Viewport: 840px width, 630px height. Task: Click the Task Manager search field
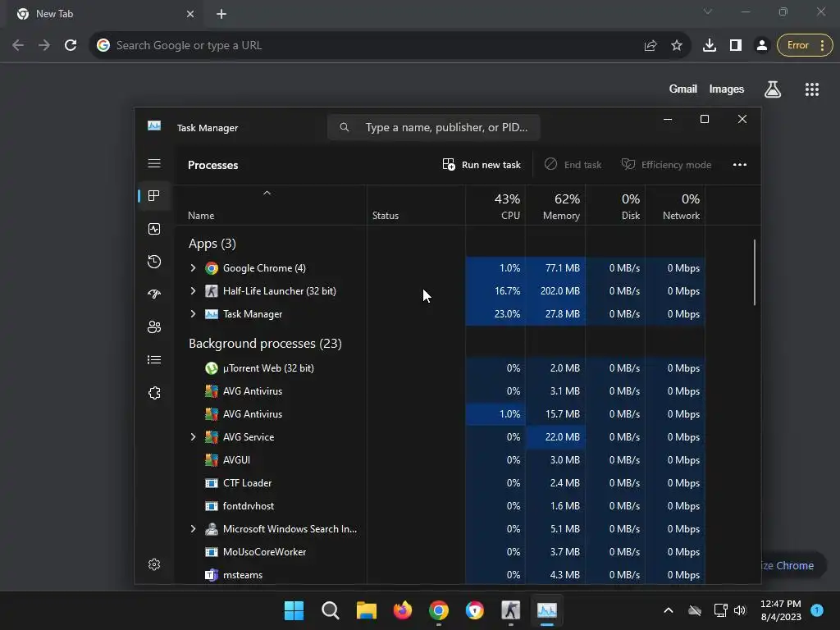point(433,127)
